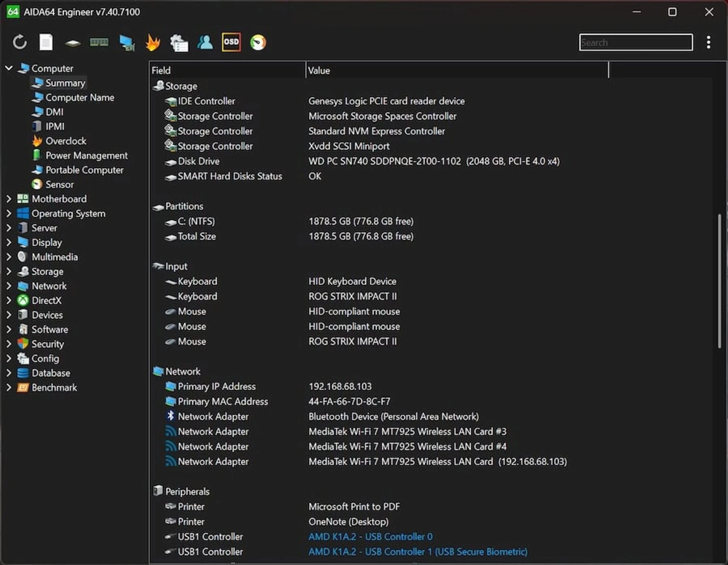Expand the Server tree node
This screenshot has width=728, height=565.
tap(9, 228)
